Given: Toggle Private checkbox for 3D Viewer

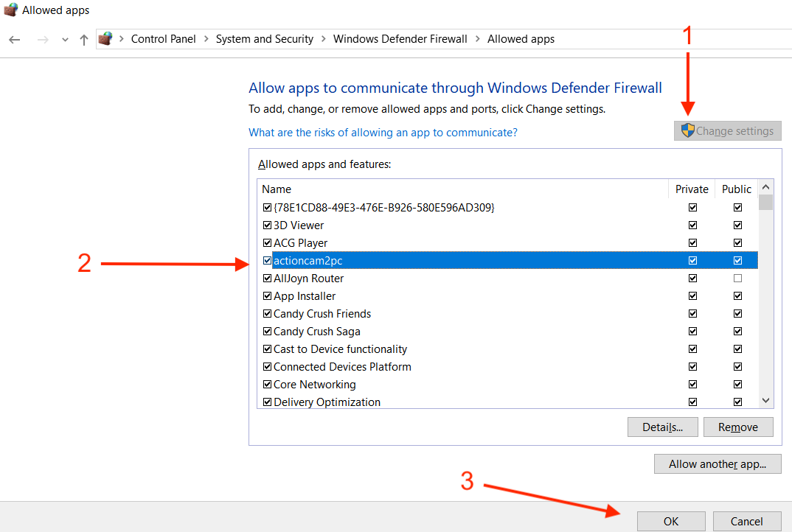Looking at the screenshot, I should pyautogui.click(x=692, y=225).
